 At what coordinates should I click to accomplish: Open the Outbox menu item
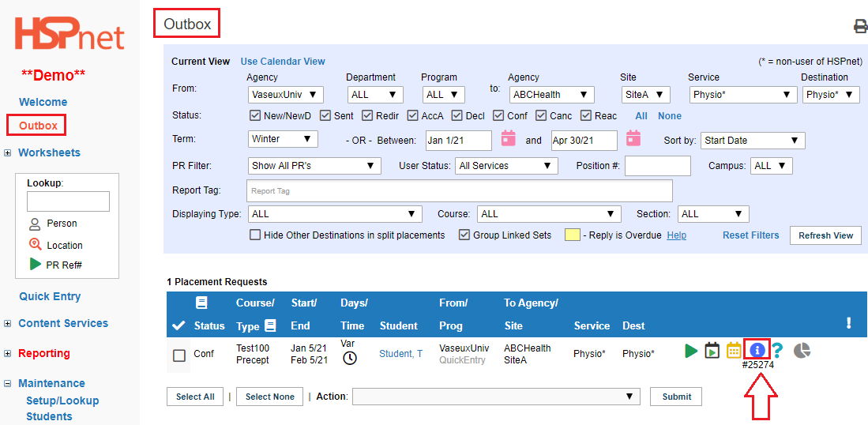point(38,126)
